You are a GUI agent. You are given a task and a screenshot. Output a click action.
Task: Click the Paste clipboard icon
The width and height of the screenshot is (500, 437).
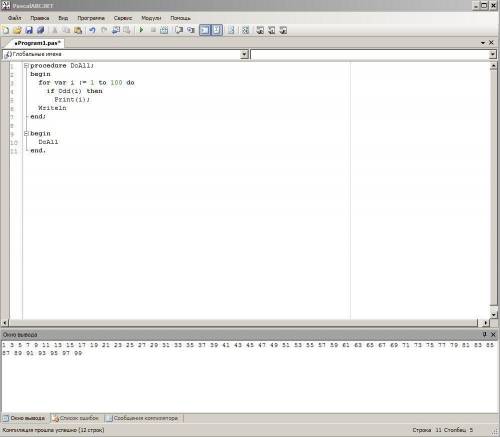pyautogui.click(x=78, y=30)
